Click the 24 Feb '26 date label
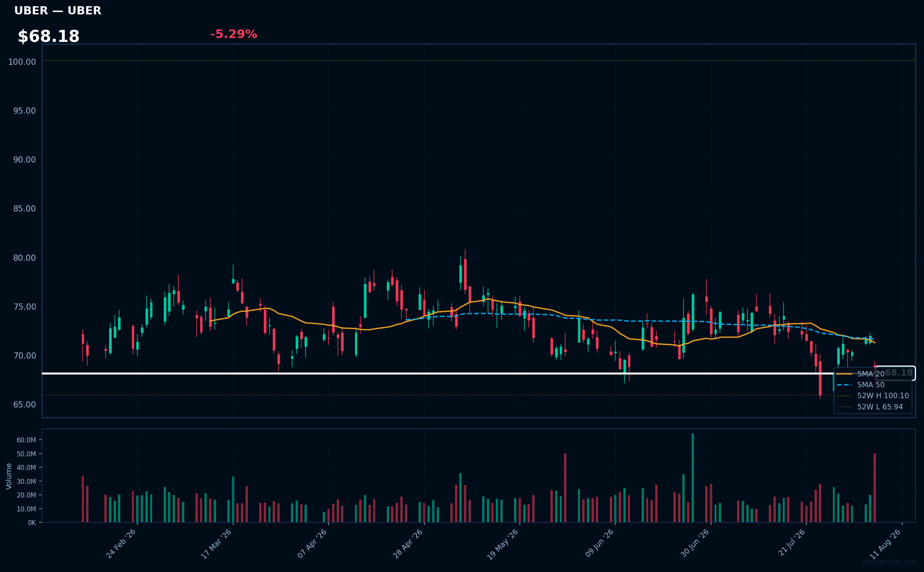The width and height of the screenshot is (924, 572). [x=121, y=544]
